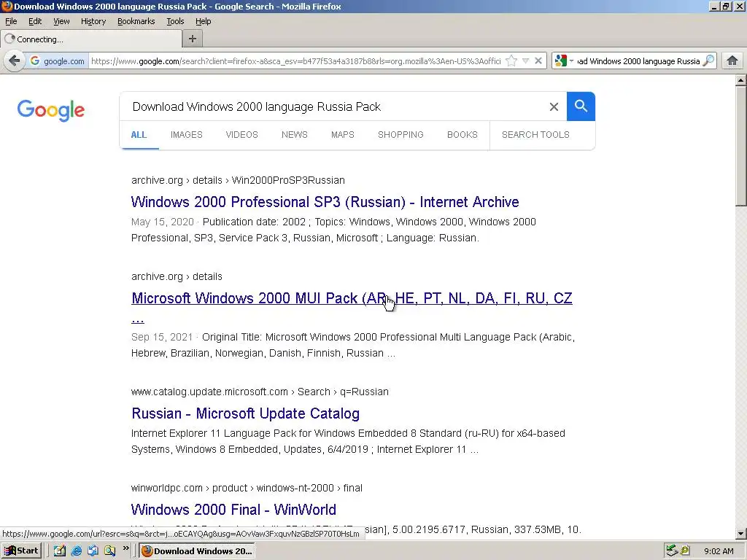Clear the Google search box with X
This screenshot has height=560, width=747.
pos(554,106)
